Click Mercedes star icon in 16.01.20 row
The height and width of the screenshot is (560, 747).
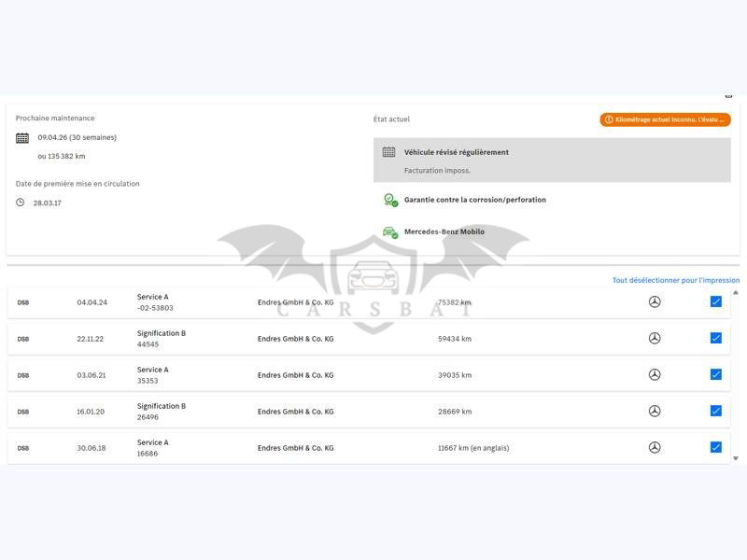click(655, 411)
